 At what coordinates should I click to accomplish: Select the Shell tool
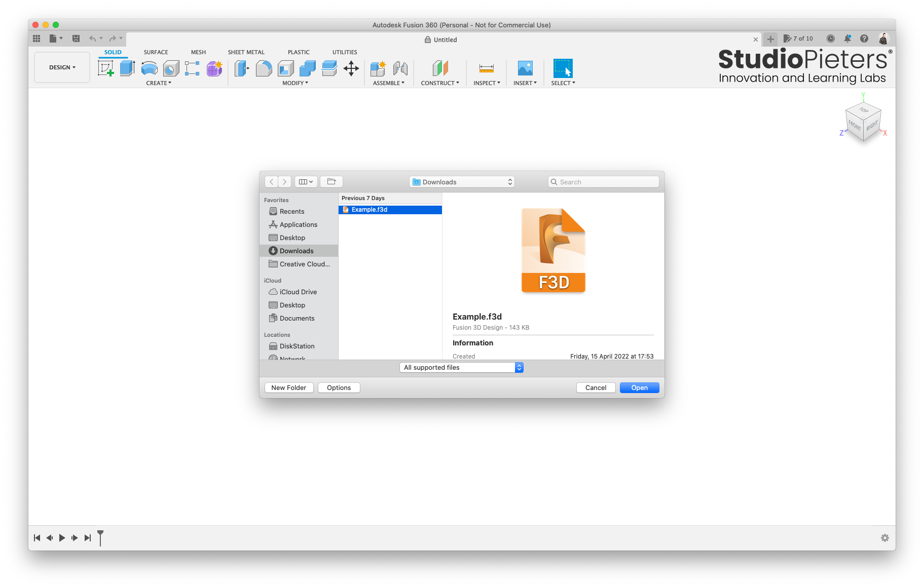click(285, 68)
